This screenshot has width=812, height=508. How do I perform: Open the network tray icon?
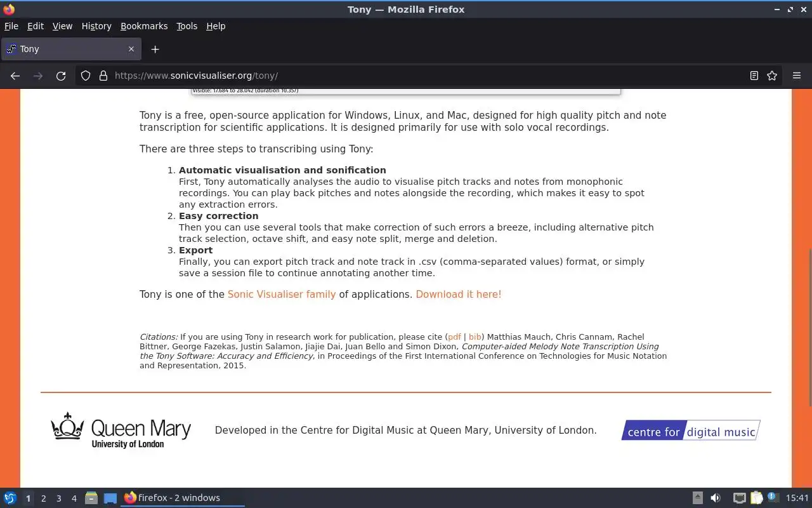pos(739,498)
